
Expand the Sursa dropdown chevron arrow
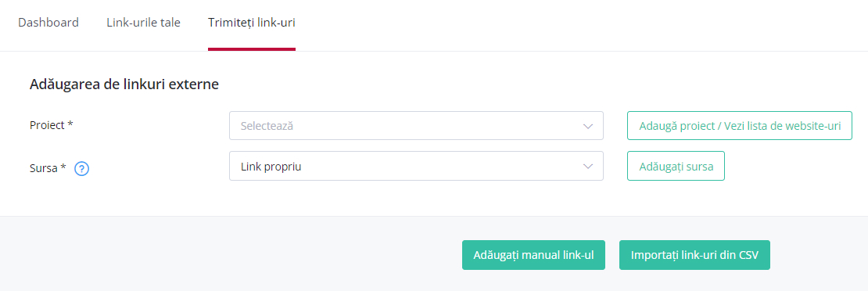[588, 167]
